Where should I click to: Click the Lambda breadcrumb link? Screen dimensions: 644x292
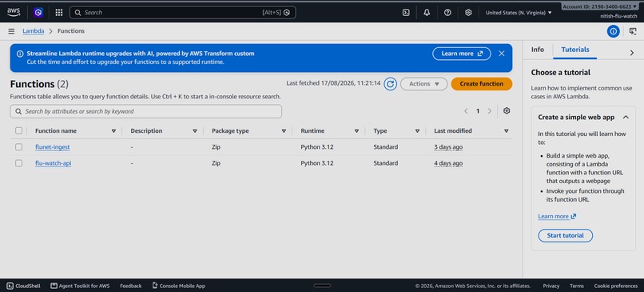[x=34, y=31]
